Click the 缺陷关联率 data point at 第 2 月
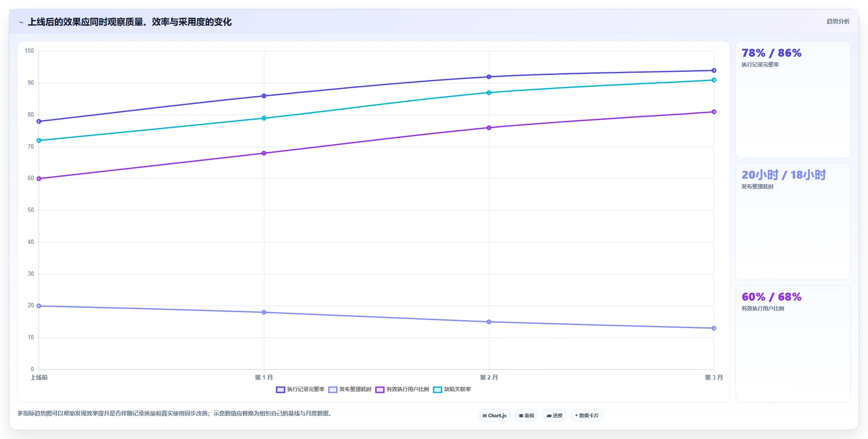Viewport: 868px width, 439px height. click(x=489, y=93)
